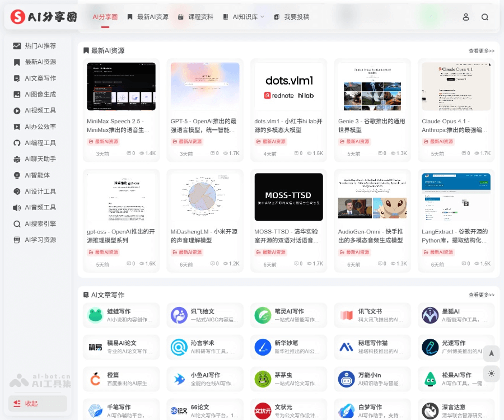Select 课程资料 in the top navigation
Screen dimensions: 504x420
point(195,17)
